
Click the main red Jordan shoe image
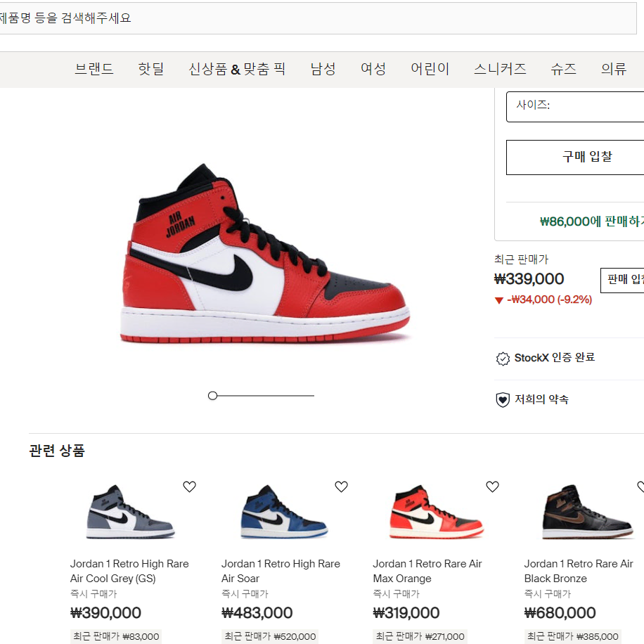point(265,253)
